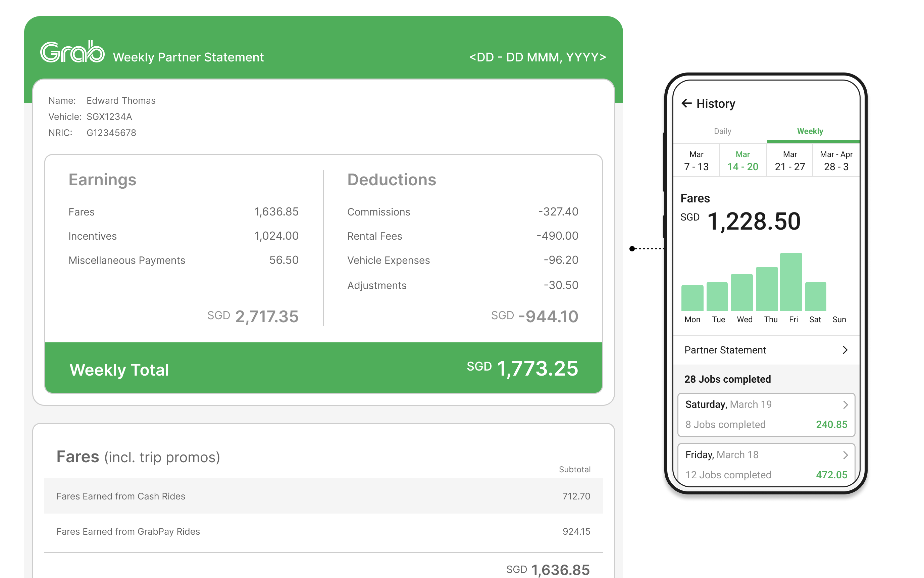
Task: Click the vehicle number 'SGX1234A'
Action: 109,116
